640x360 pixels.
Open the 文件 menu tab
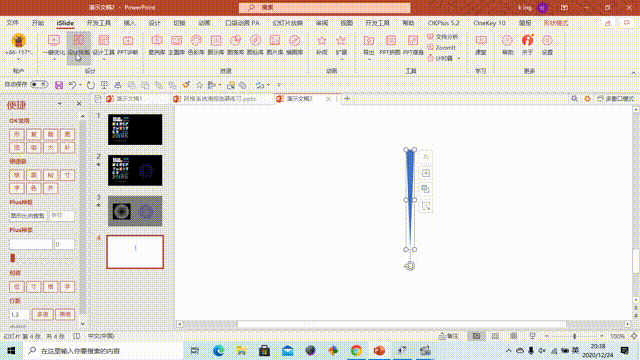click(x=13, y=23)
